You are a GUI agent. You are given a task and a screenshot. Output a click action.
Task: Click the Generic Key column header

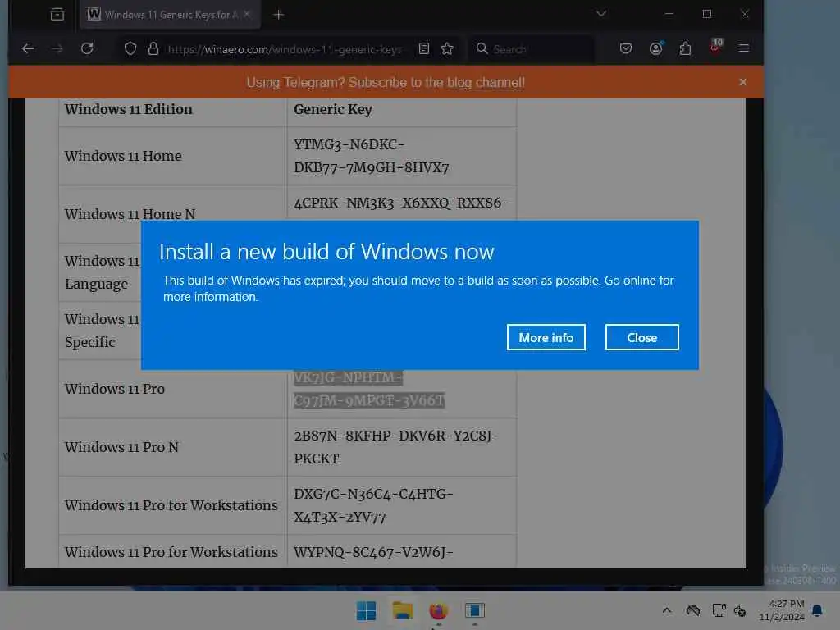pos(333,109)
